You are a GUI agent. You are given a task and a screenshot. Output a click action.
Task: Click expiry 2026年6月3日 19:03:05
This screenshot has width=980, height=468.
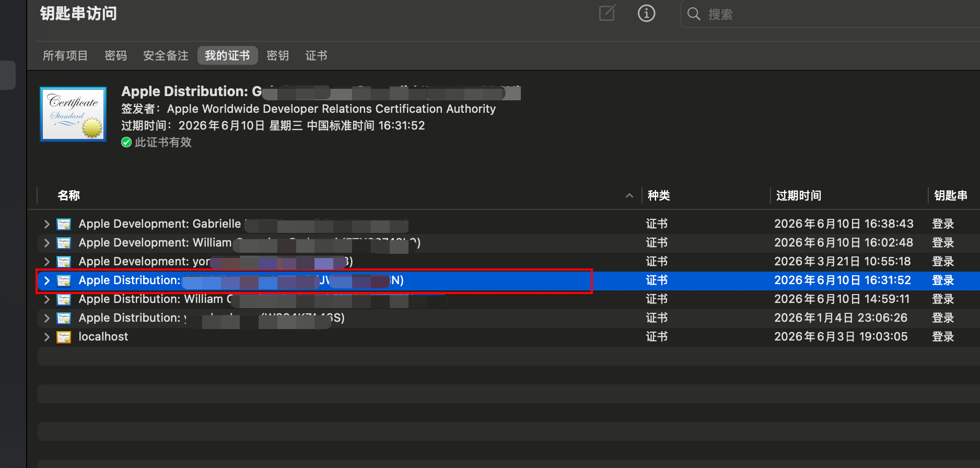[x=841, y=336]
